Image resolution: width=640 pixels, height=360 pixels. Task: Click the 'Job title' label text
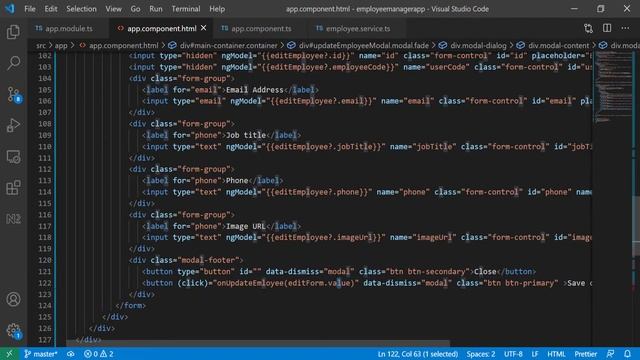[x=246, y=135]
